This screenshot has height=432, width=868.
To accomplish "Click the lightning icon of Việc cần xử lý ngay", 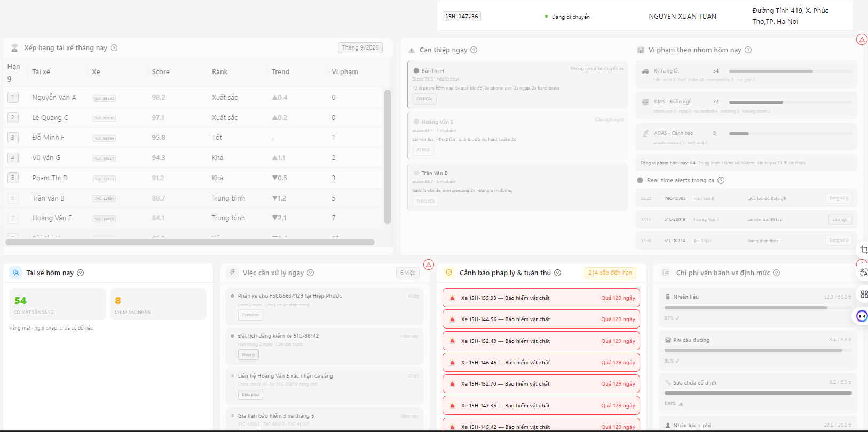I will pyautogui.click(x=232, y=273).
